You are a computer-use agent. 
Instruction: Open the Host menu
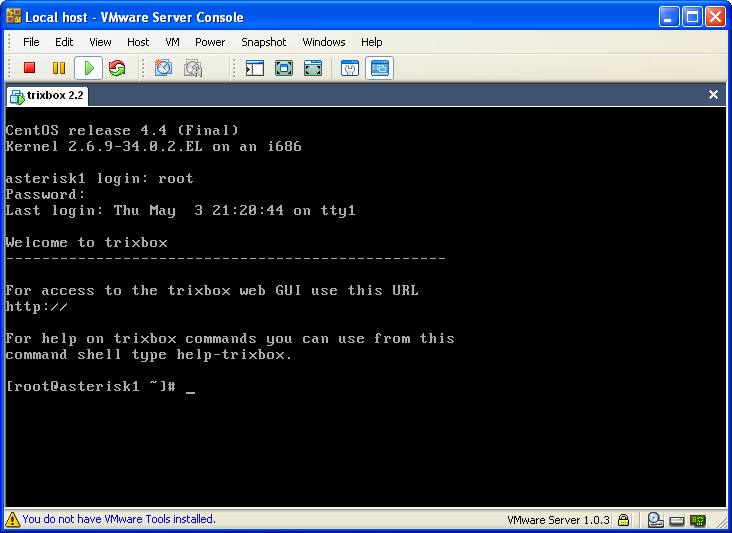click(138, 42)
